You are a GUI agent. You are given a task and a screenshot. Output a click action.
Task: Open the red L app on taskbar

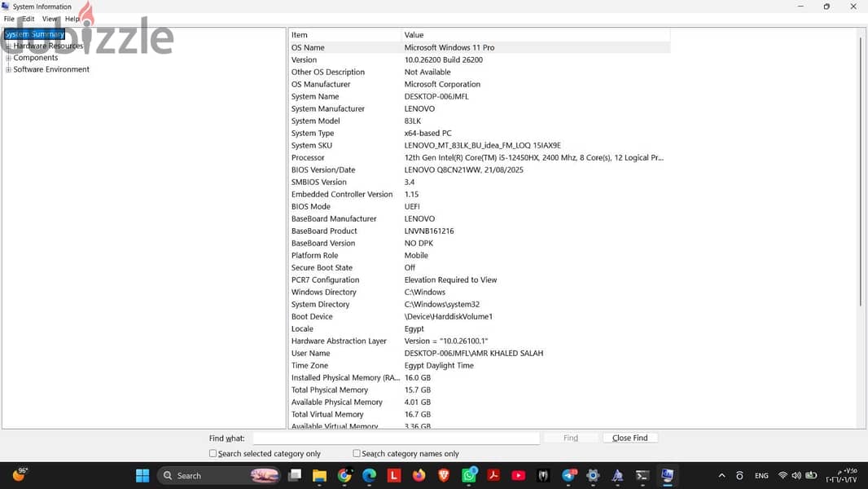pyautogui.click(x=393, y=476)
